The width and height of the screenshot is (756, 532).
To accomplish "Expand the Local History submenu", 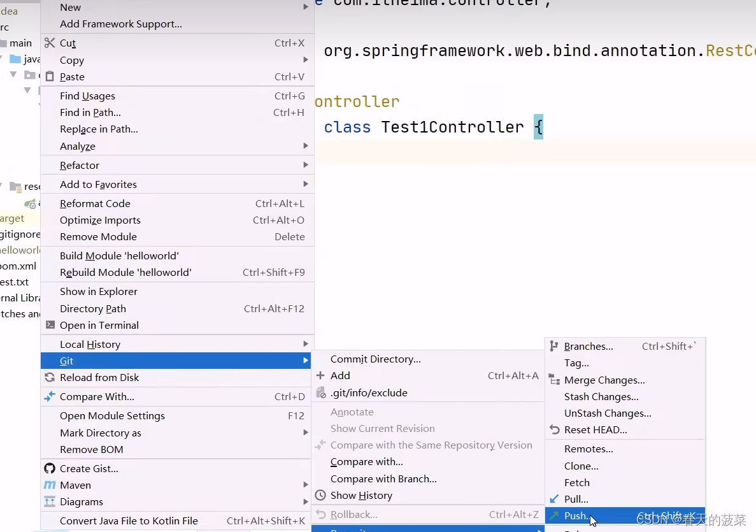I will point(306,344).
